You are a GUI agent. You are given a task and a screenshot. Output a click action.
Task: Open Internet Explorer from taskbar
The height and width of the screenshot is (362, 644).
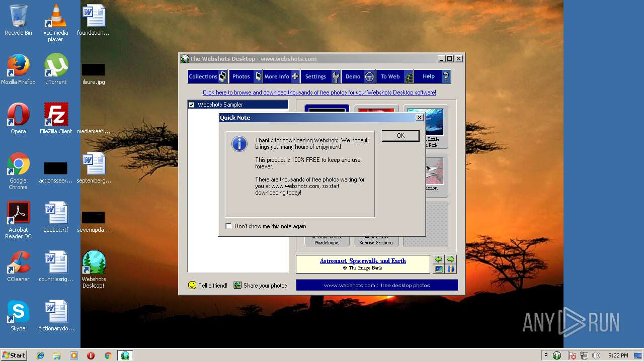(x=40, y=355)
